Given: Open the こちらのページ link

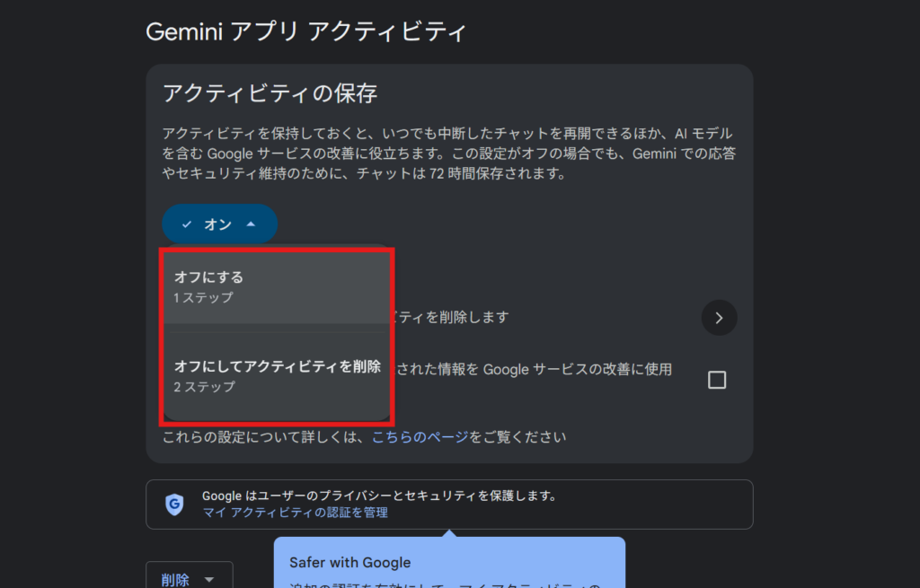Looking at the screenshot, I should click(x=420, y=437).
